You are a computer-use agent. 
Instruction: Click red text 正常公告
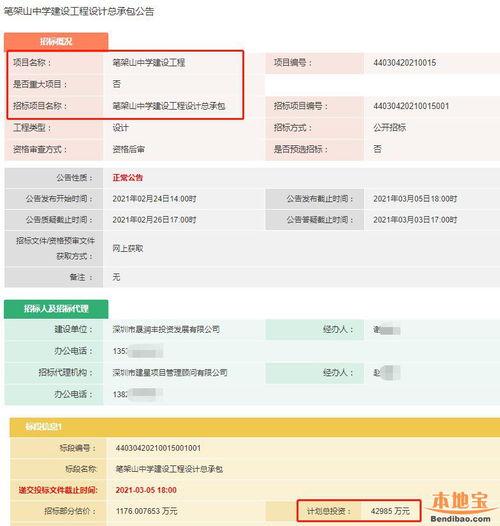tap(128, 177)
